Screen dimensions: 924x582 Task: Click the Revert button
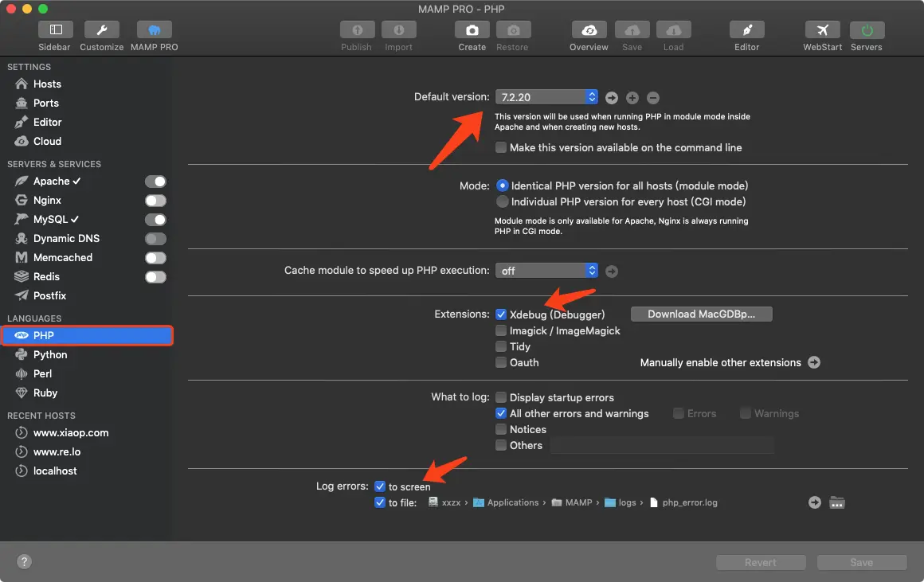pyautogui.click(x=761, y=563)
